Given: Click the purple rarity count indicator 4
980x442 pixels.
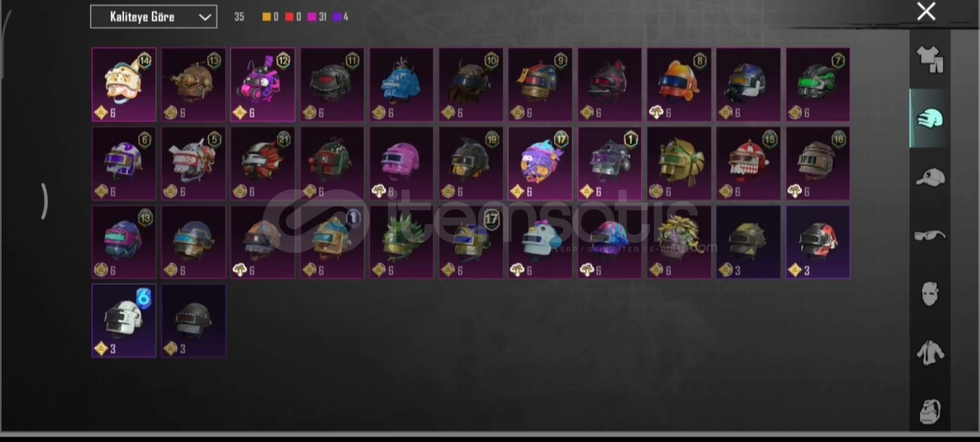Looking at the screenshot, I should coord(340,17).
